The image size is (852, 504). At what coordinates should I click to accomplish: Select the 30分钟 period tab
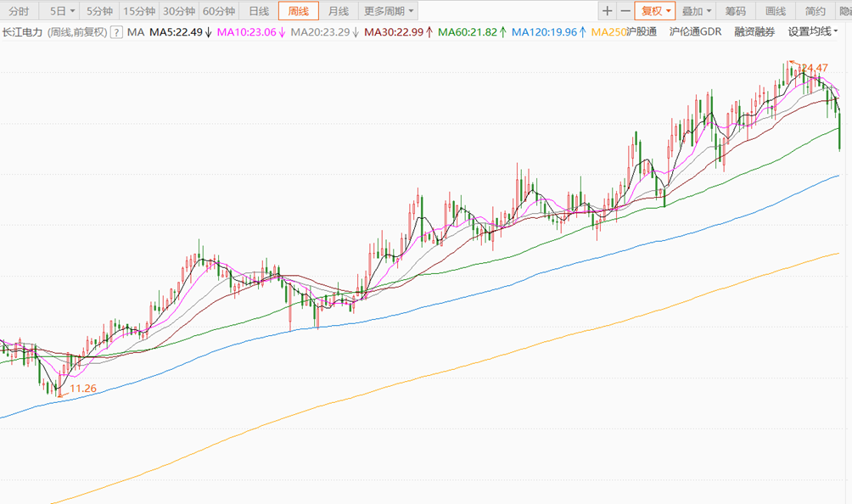coord(179,11)
